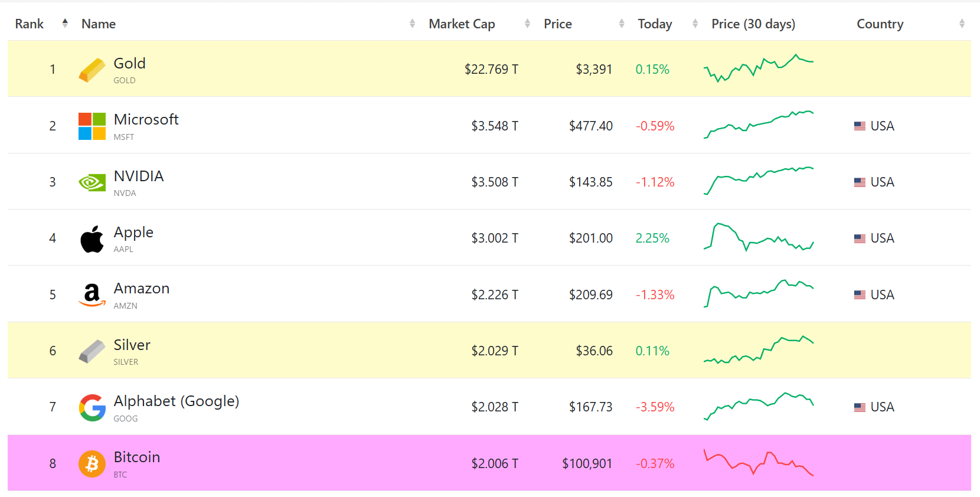Click the Name column header
The height and width of the screenshot is (497, 980).
click(x=99, y=24)
